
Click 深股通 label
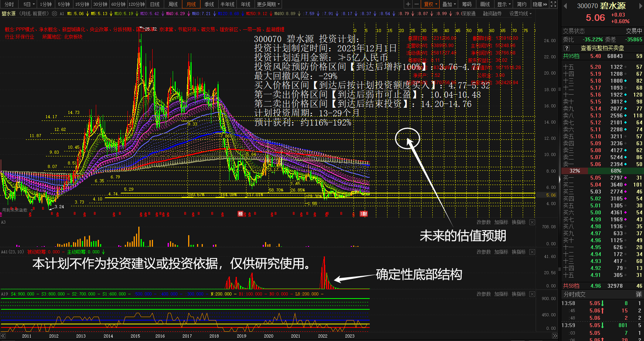[x=469, y=14]
